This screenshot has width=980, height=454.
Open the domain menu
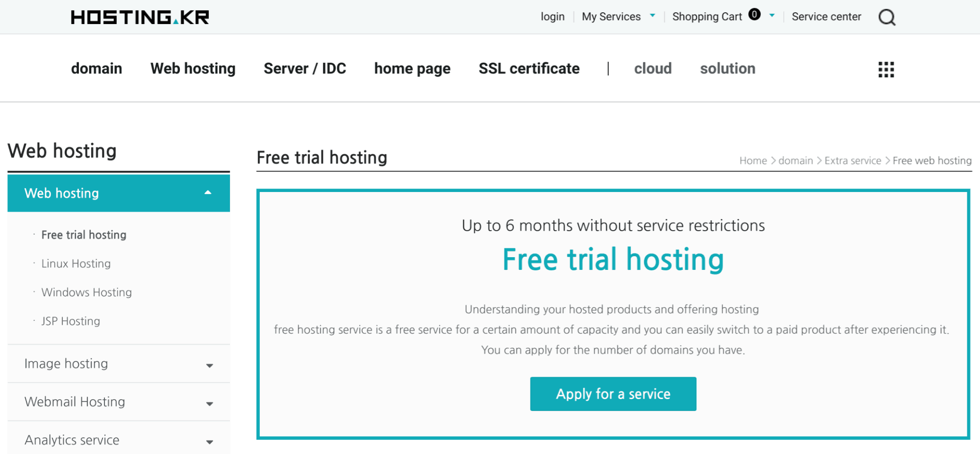tap(97, 69)
